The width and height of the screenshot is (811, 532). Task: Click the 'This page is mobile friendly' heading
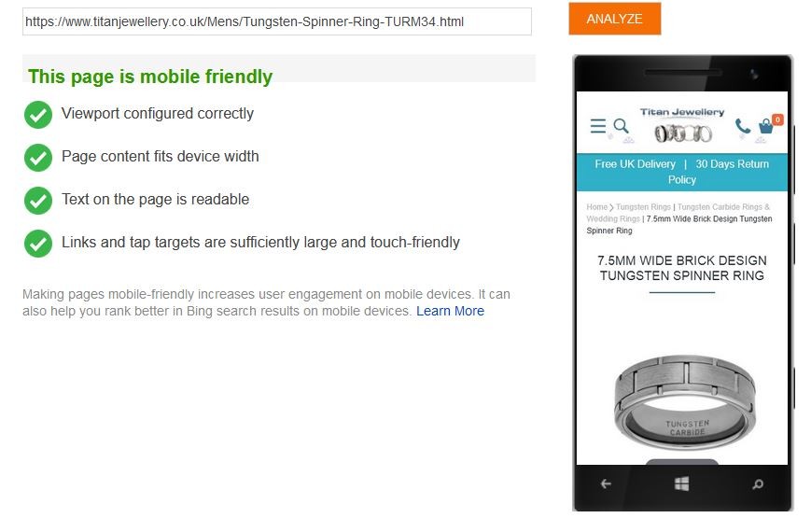tap(150, 77)
